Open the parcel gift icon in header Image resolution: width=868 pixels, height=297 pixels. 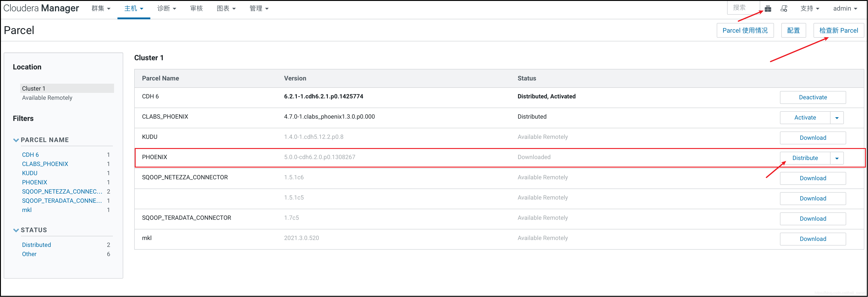pos(768,9)
